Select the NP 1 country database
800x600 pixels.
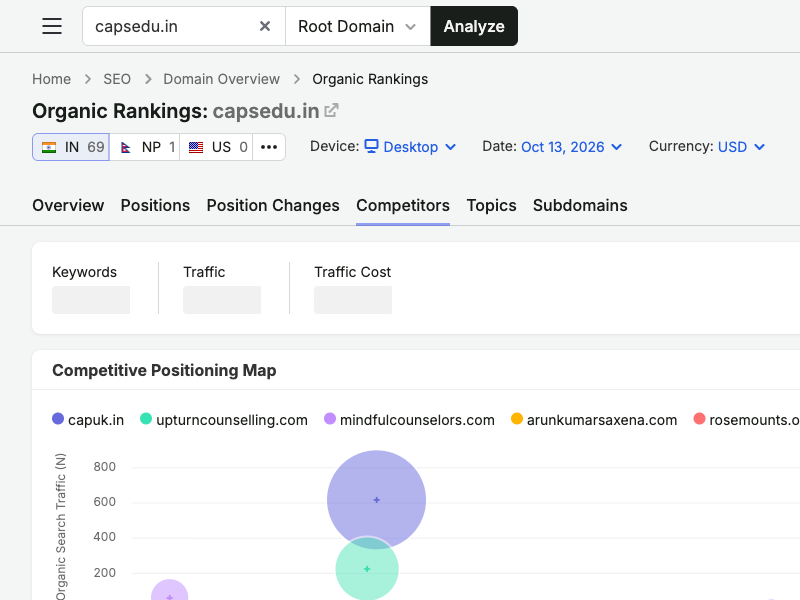(145, 147)
